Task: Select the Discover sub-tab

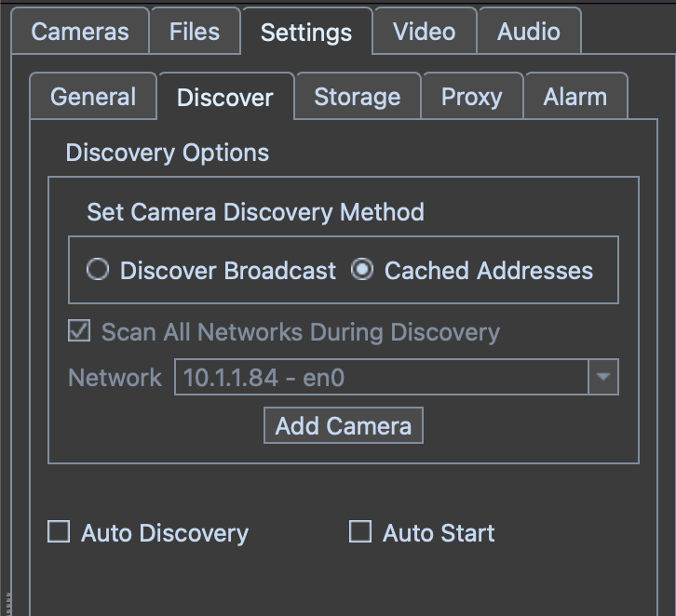Action: [x=225, y=98]
